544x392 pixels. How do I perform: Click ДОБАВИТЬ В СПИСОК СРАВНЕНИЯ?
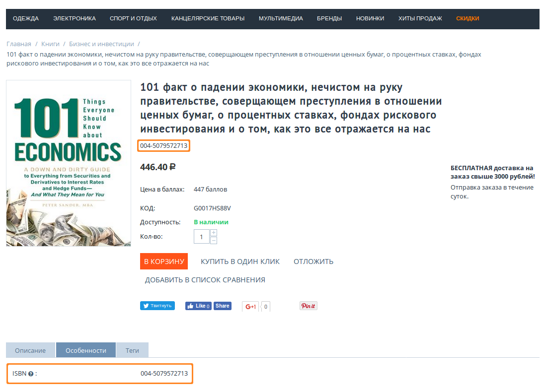(205, 280)
